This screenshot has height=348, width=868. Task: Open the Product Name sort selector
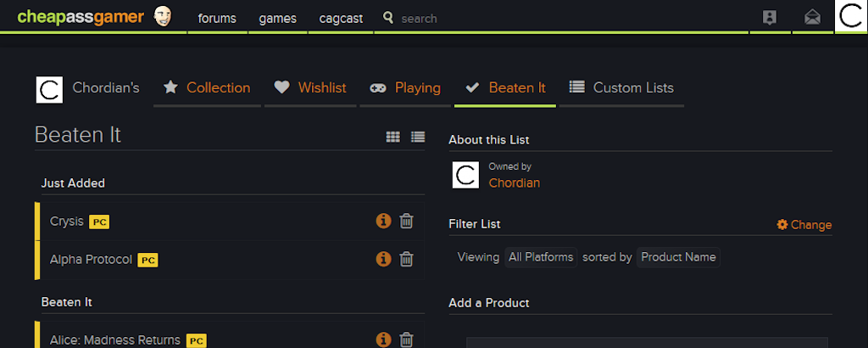[x=678, y=257]
